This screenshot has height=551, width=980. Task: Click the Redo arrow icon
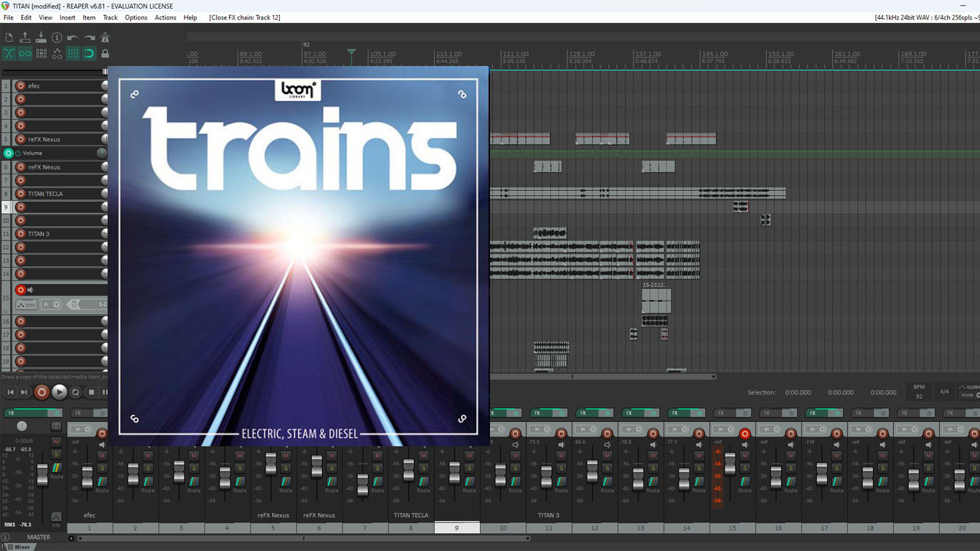(x=89, y=37)
